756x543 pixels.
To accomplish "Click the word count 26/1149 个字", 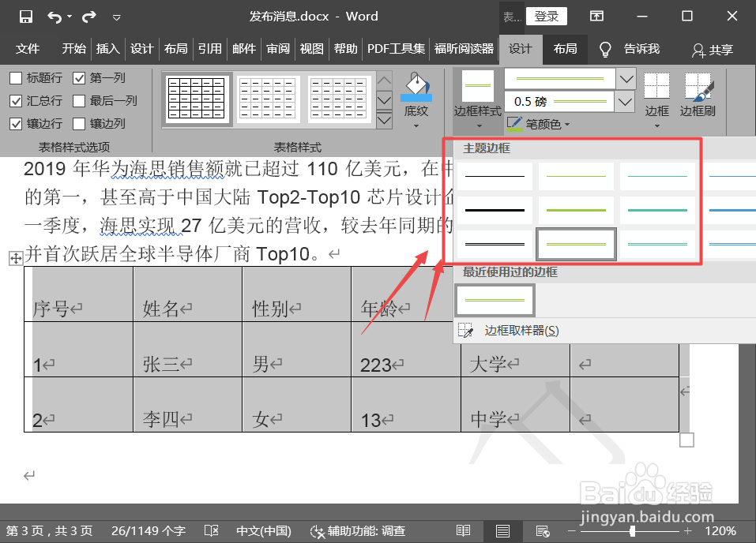I will tap(149, 531).
